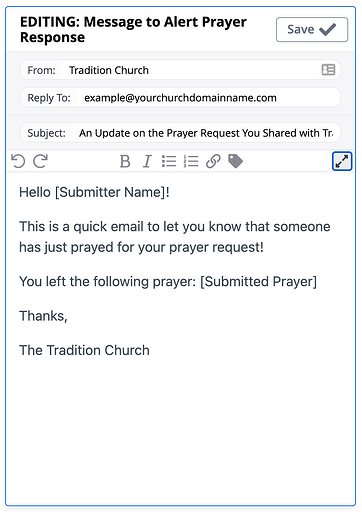This screenshot has height=514, width=362.
Task: Place the cursor in The Tradition Church signature
Action: (84, 350)
